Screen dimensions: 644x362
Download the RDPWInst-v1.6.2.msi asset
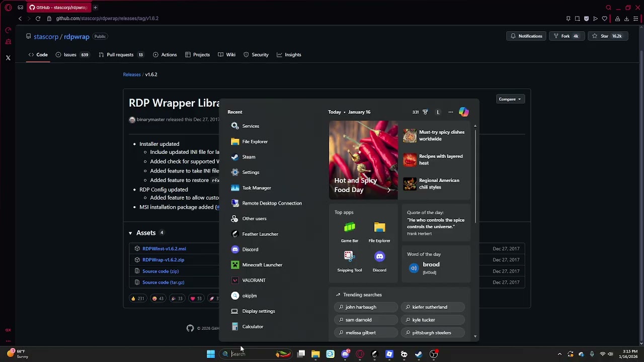click(164, 249)
